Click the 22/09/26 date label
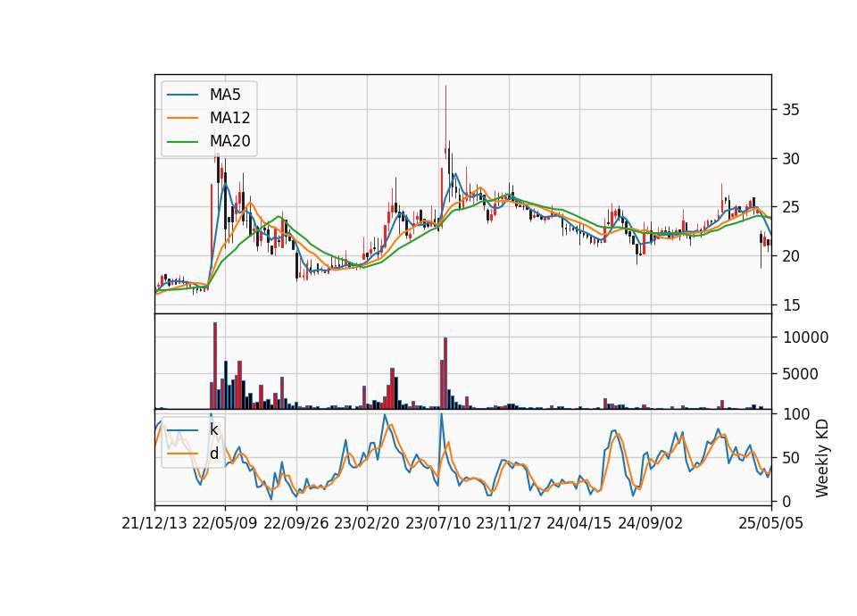Image resolution: width=857 pixels, height=616 pixels. tap(296, 523)
